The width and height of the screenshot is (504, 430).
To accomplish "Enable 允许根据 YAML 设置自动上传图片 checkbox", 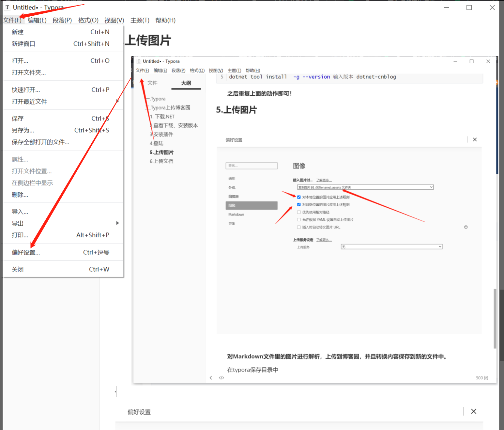I will pyautogui.click(x=299, y=220).
